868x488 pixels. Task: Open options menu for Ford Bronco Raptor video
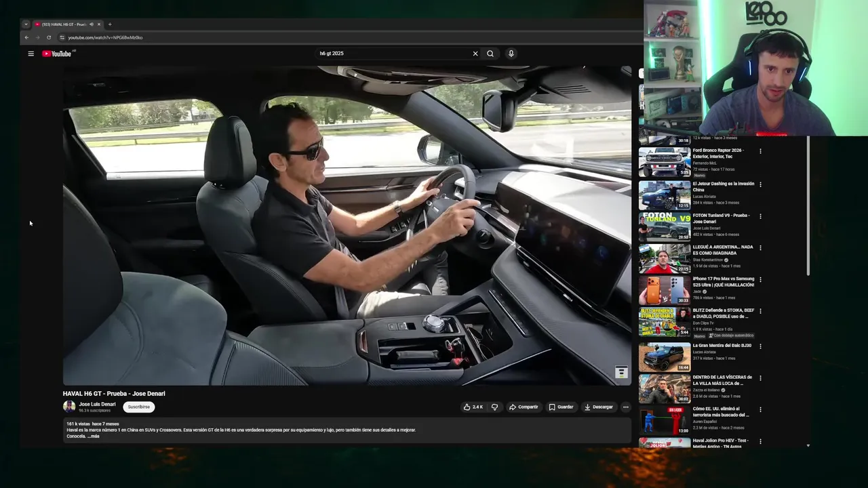click(x=760, y=152)
